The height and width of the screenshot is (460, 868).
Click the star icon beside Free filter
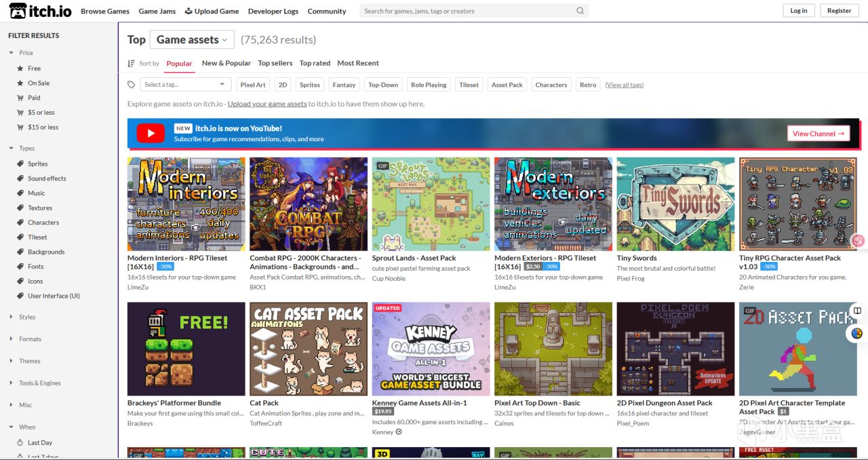click(x=20, y=69)
